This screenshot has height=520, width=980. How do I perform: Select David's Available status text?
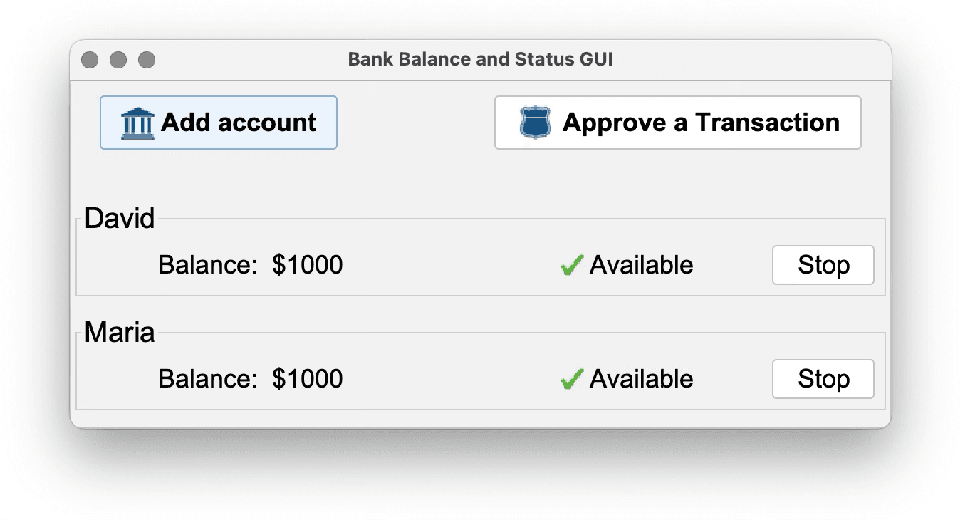pos(641,265)
